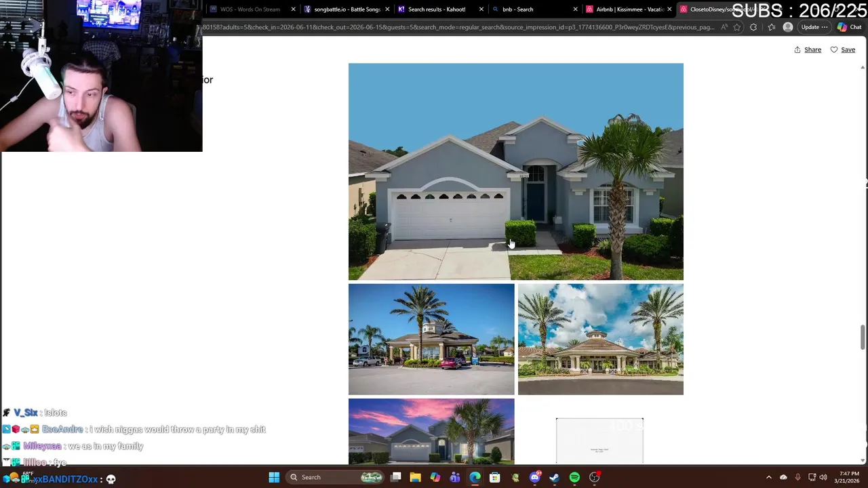Open the Windows Start menu
This screenshot has width=868, height=488.
274,477
